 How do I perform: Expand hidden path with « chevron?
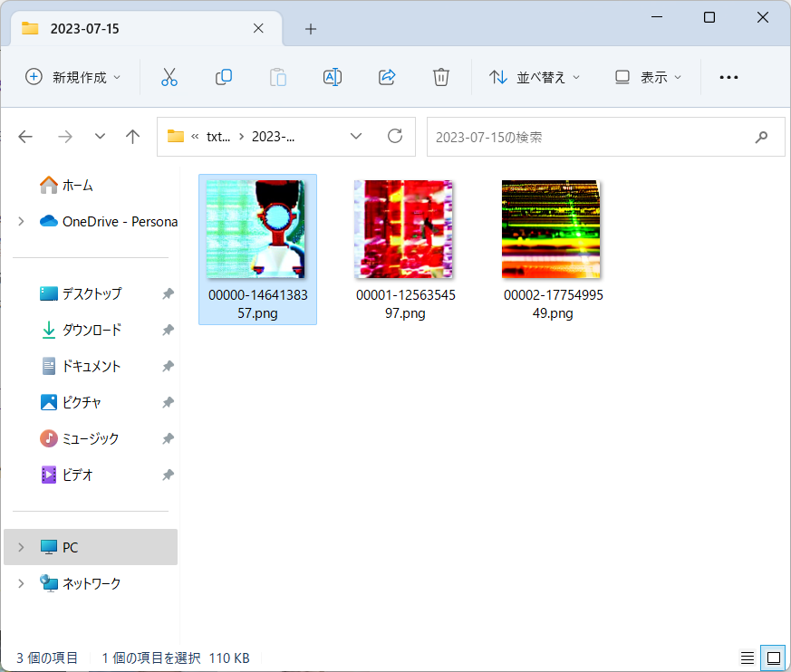point(195,137)
